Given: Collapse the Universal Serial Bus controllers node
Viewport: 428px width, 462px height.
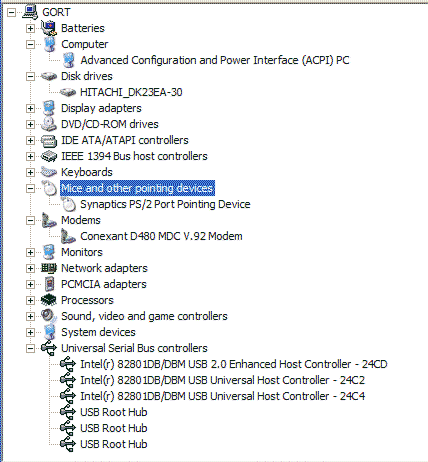Looking at the screenshot, I should (30, 348).
